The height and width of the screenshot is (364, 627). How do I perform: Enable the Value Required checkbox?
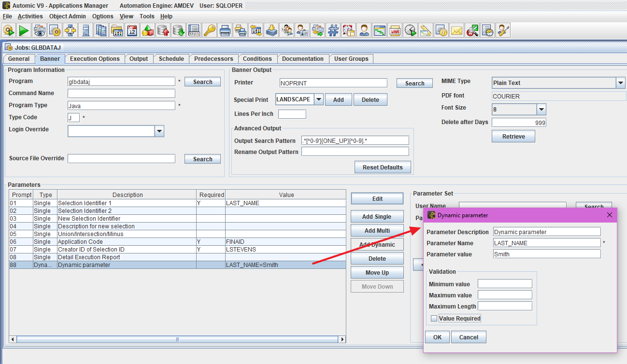click(434, 319)
